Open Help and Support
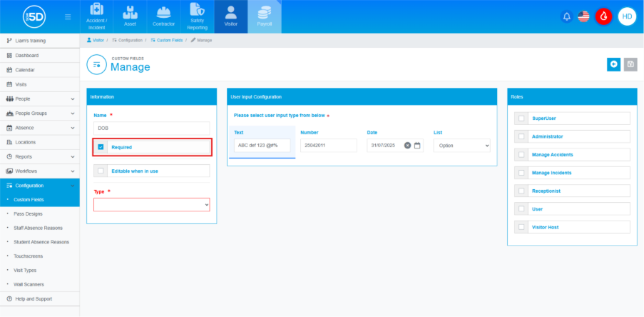Image resolution: width=644 pixels, height=317 pixels. tap(40, 299)
